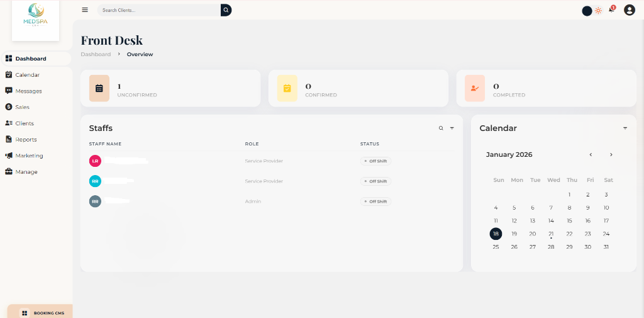Click the search magnifier button

click(226, 10)
